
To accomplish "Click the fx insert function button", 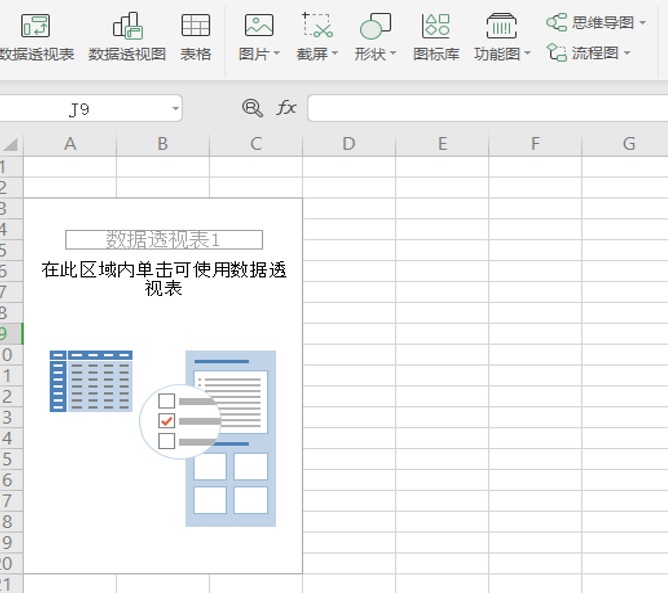I will (287, 108).
